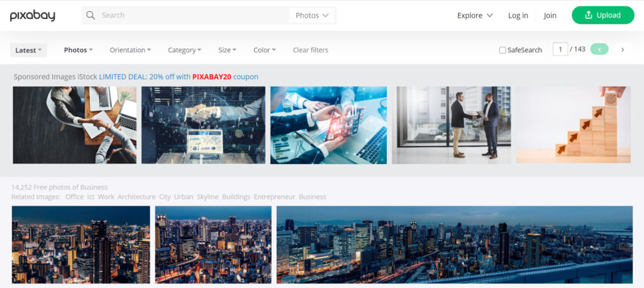The width and height of the screenshot is (644, 288).
Task: Open first night city skyline photo
Action: 81,245
